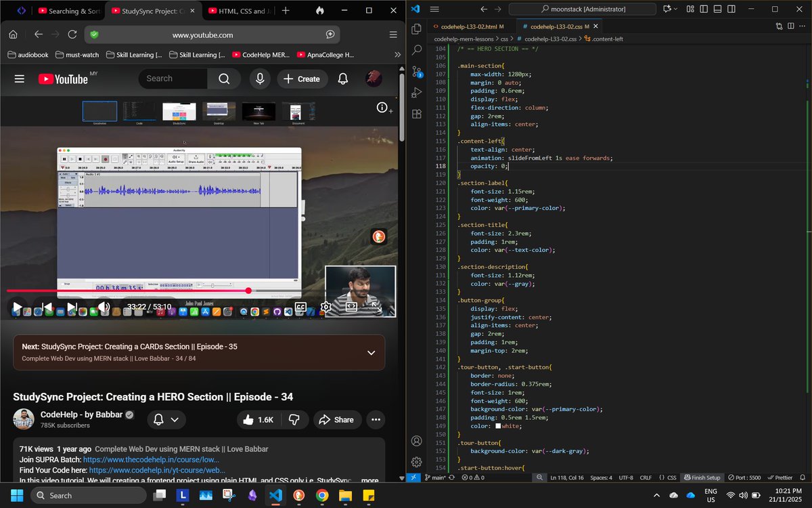Synchronize changes icon in status bar
812x508 pixels.
point(452,478)
